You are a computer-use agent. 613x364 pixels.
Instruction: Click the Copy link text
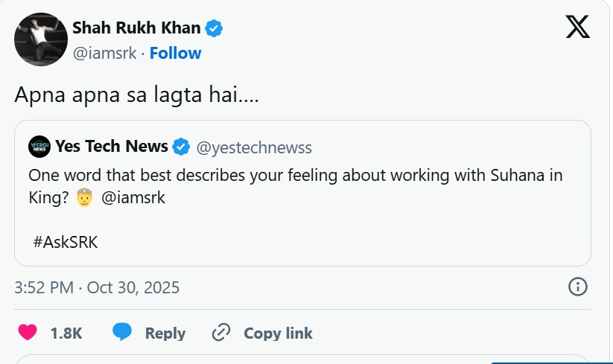coord(278,333)
